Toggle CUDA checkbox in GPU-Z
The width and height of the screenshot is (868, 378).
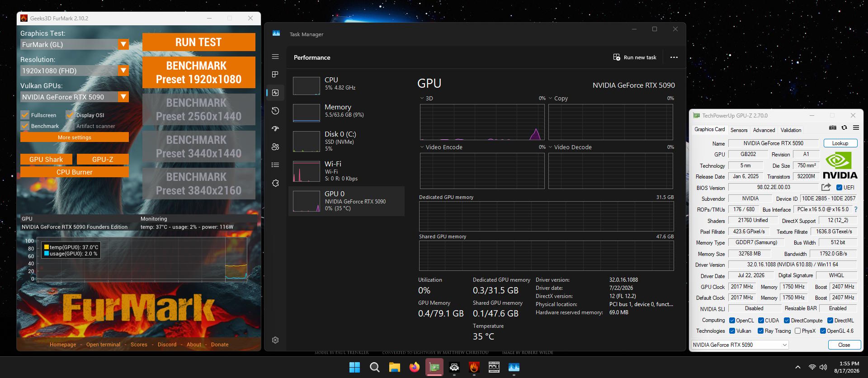pos(761,321)
